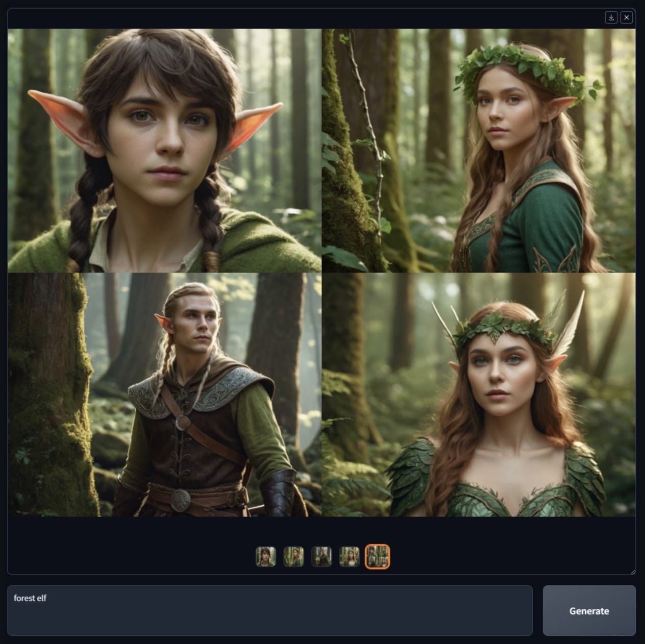645x644 pixels.
Task: Click the empty area right of the thumbnail strip
Action: (510, 557)
